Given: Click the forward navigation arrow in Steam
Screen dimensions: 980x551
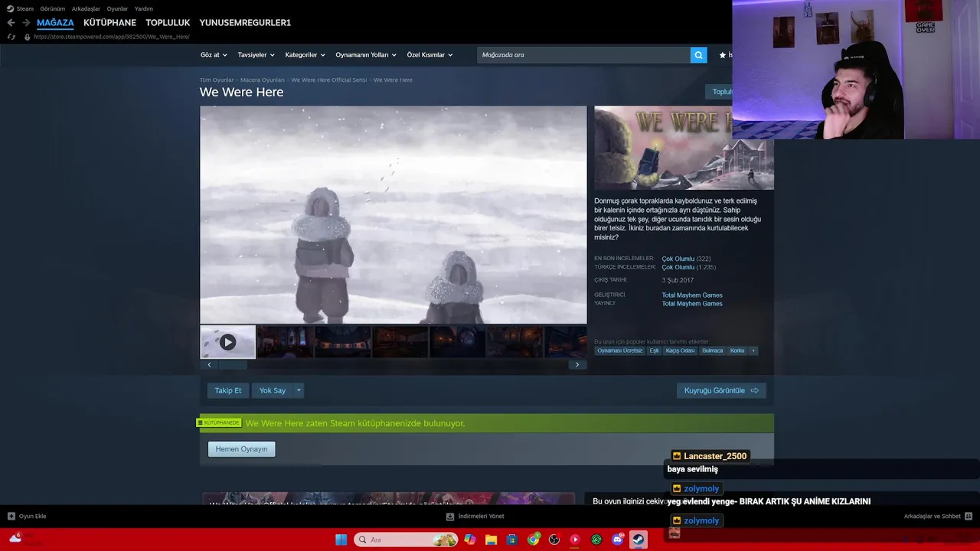Looking at the screenshot, I should click(x=26, y=23).
